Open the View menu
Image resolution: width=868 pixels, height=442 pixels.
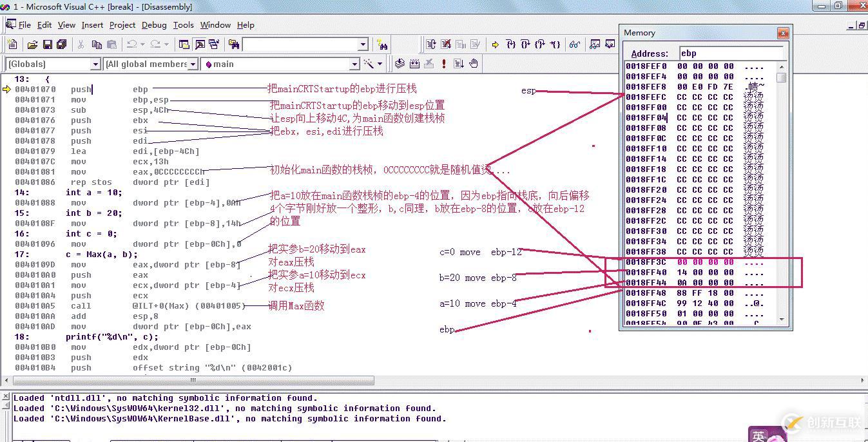pos(66,25)
